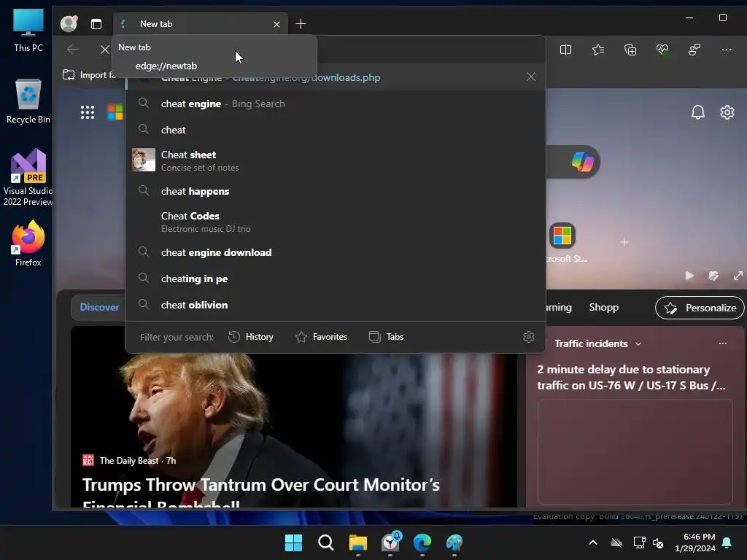Click the Personalize button

click(700, 308)
